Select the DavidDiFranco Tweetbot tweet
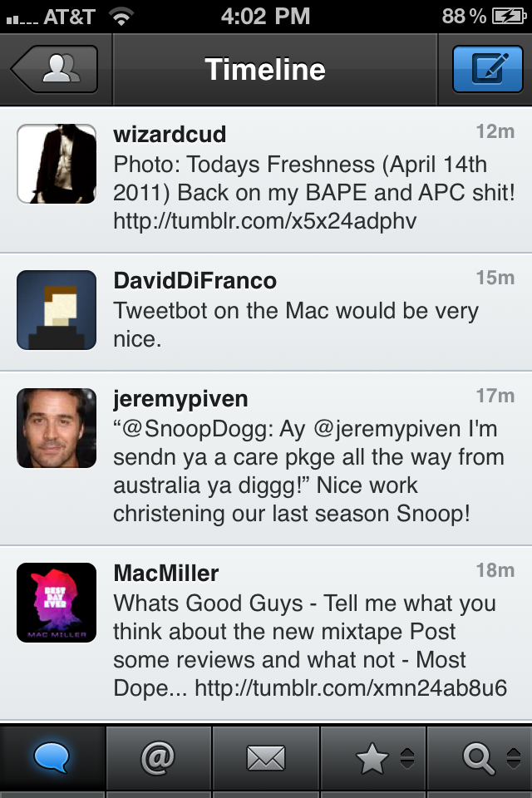This screenshot has height=798, width=532. click(x=266, y=312)
